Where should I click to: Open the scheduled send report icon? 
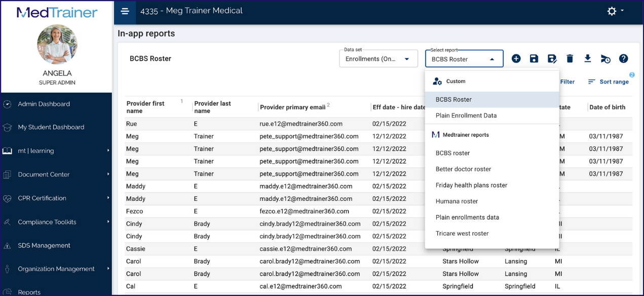point(605,59)
